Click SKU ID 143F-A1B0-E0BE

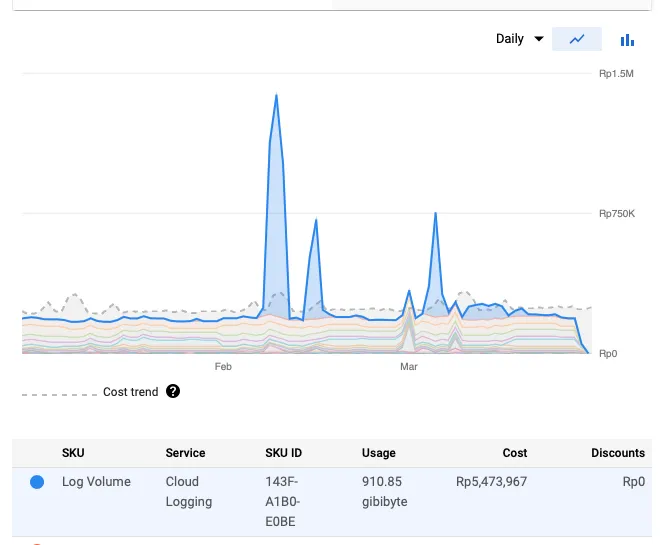click(x=282, y=502)
